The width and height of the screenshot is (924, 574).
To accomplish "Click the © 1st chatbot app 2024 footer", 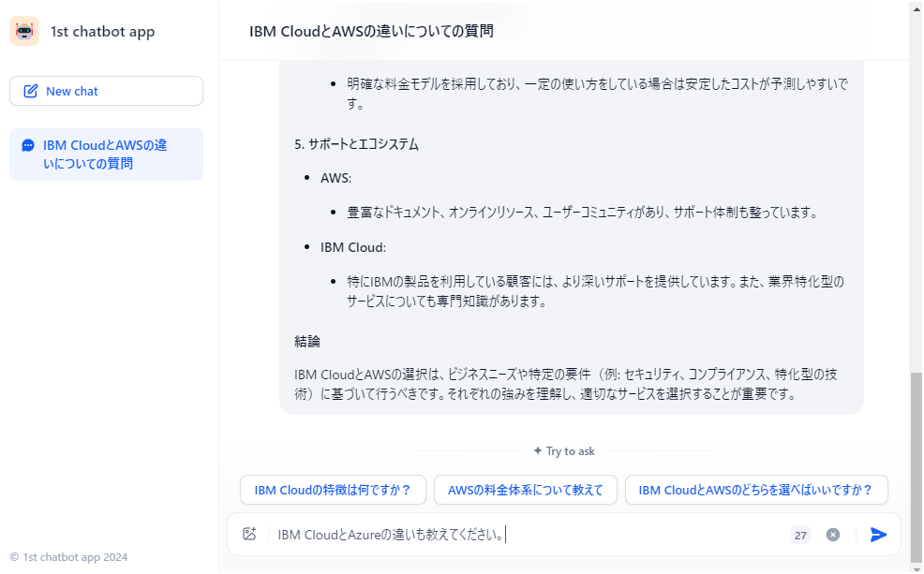I will (69, 557).
